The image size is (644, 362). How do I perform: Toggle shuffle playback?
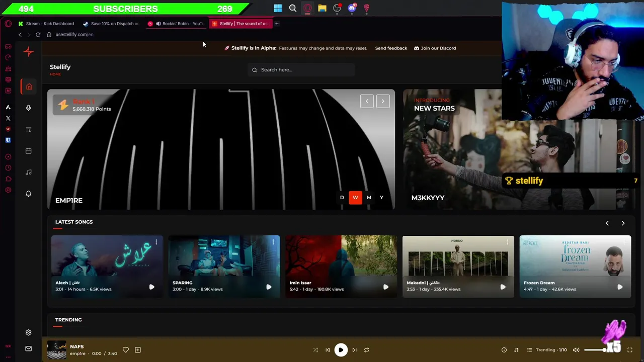point(315,350)
